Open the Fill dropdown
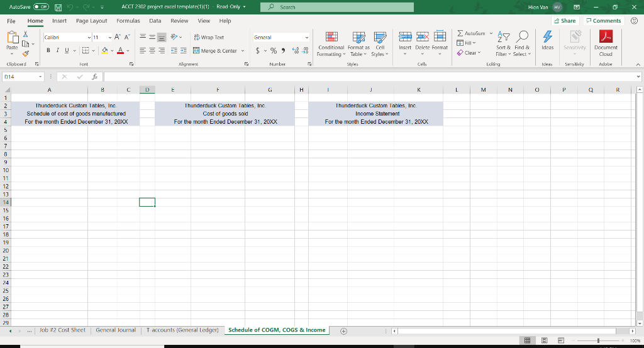The image size is (644, 348). tap(466, 43)
